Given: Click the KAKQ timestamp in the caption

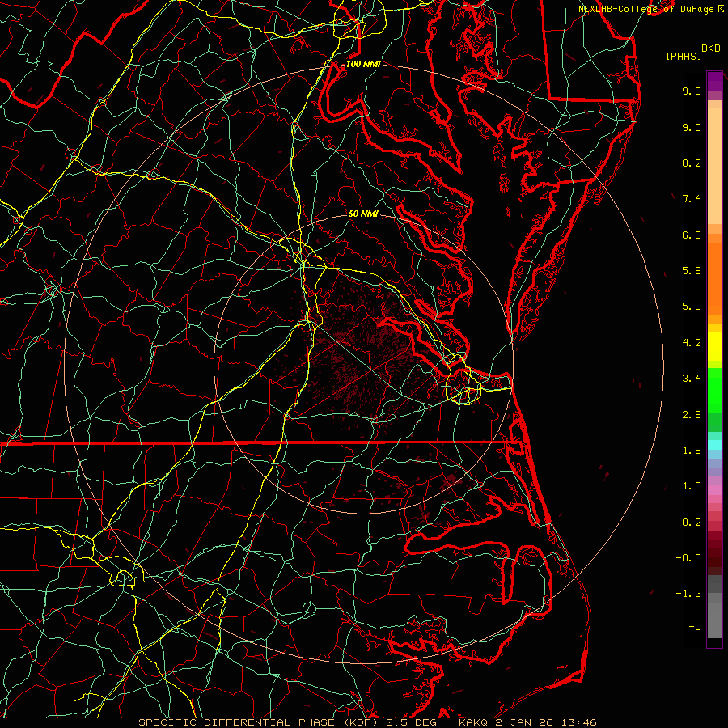Looking at the screenshot, I should 527,722.
